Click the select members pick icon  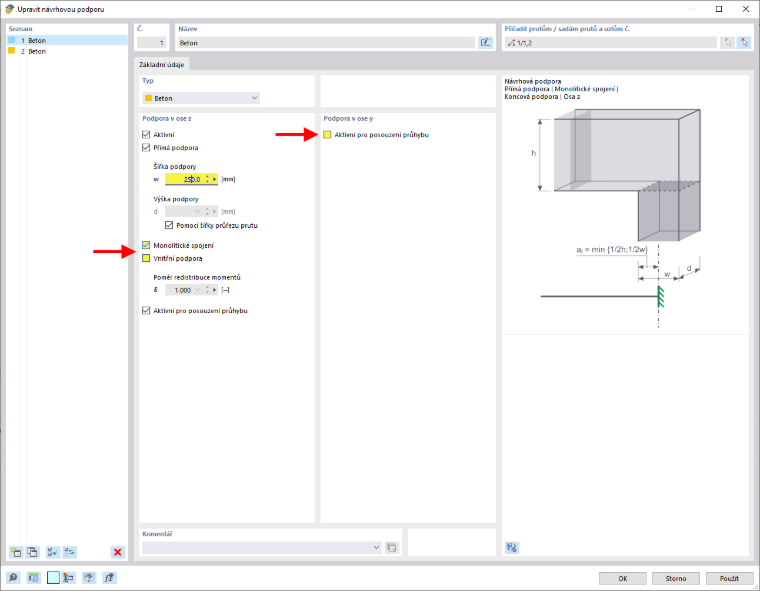coord(727,43)
